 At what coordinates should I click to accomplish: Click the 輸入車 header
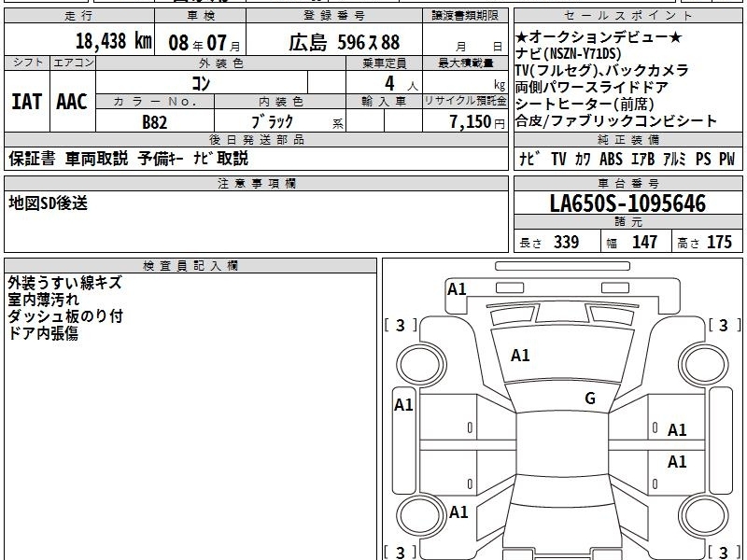(384, 102)
